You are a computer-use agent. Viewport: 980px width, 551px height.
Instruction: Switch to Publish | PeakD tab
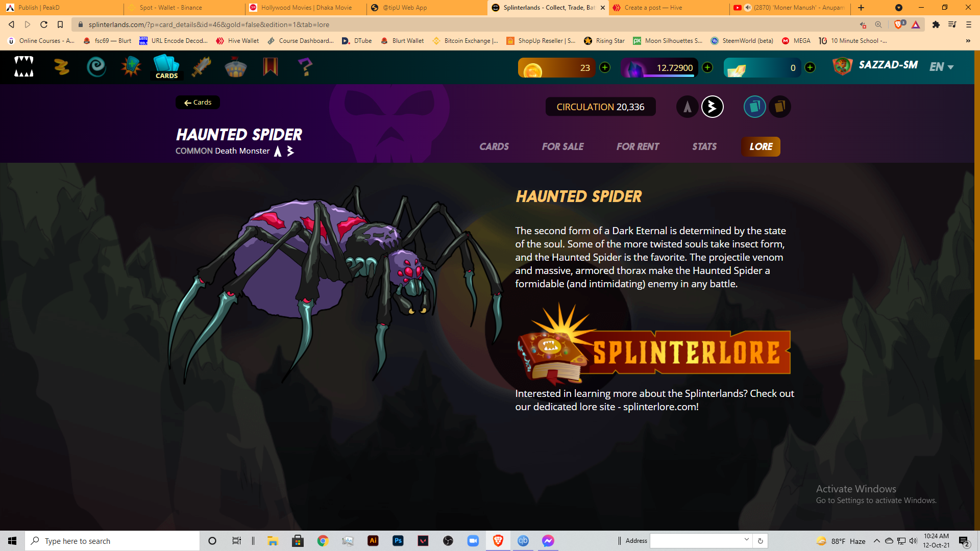[x=61, y=8]
